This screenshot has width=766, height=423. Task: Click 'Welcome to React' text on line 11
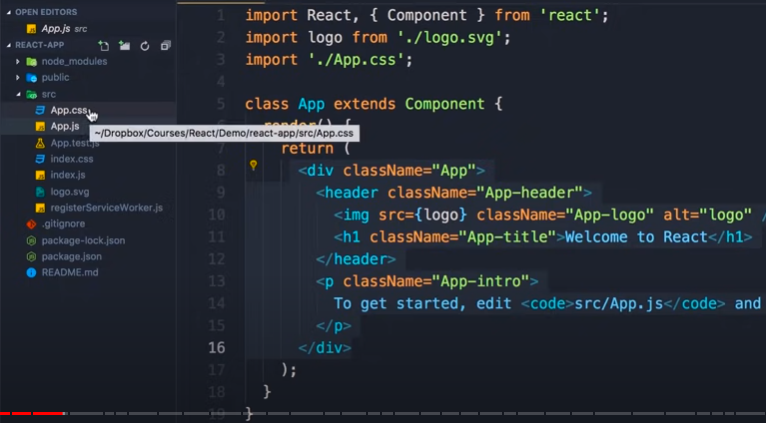[637, 237]
